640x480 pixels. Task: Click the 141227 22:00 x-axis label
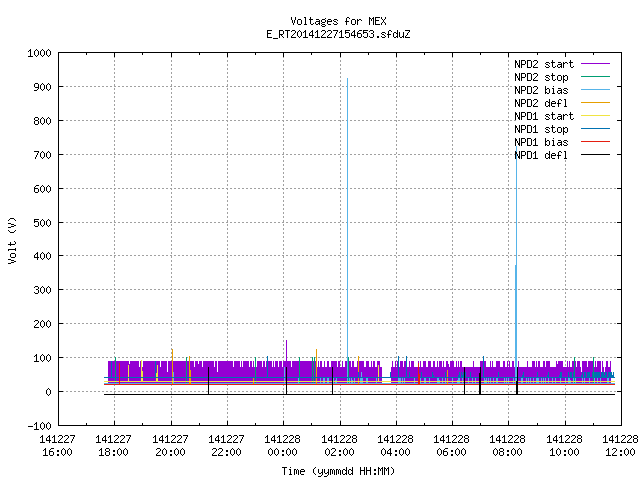[227, 446]
